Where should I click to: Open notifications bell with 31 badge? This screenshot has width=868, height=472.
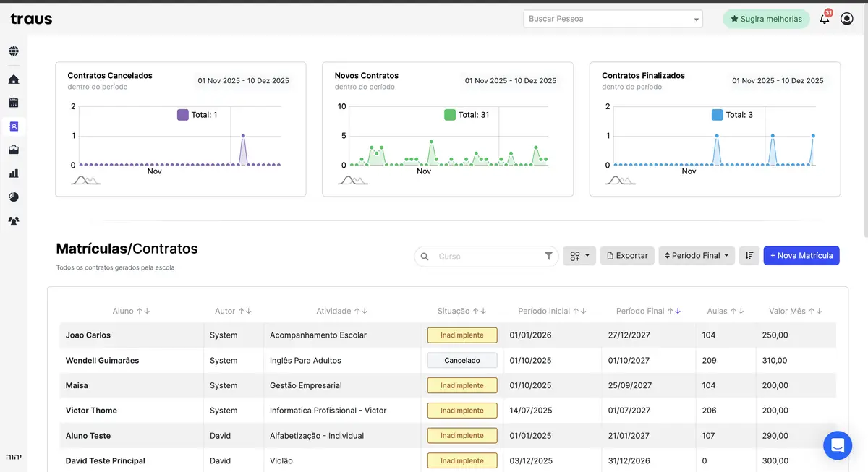[824, 19]
